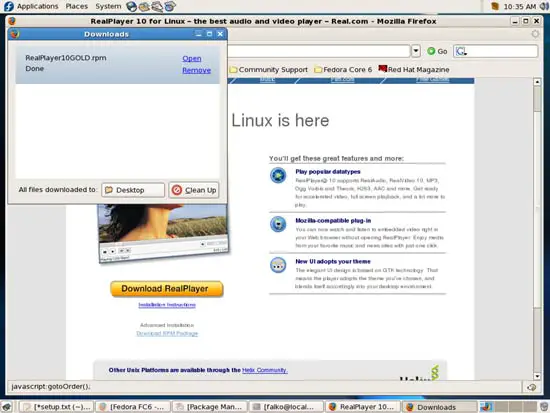
Task: Click in the address bar field
Action: tap(318, 51)
